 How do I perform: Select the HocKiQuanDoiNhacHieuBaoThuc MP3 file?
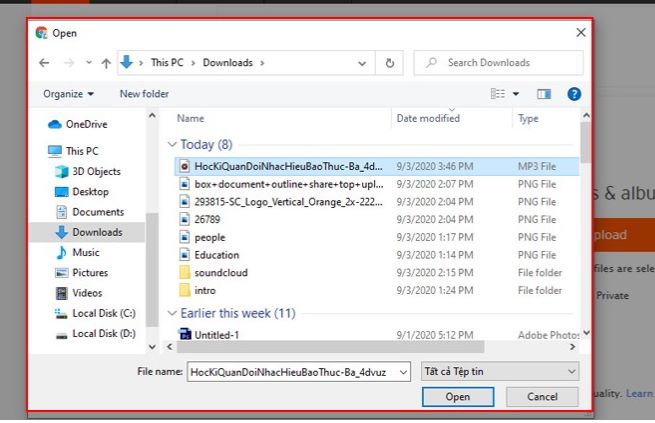click(376, 167)
